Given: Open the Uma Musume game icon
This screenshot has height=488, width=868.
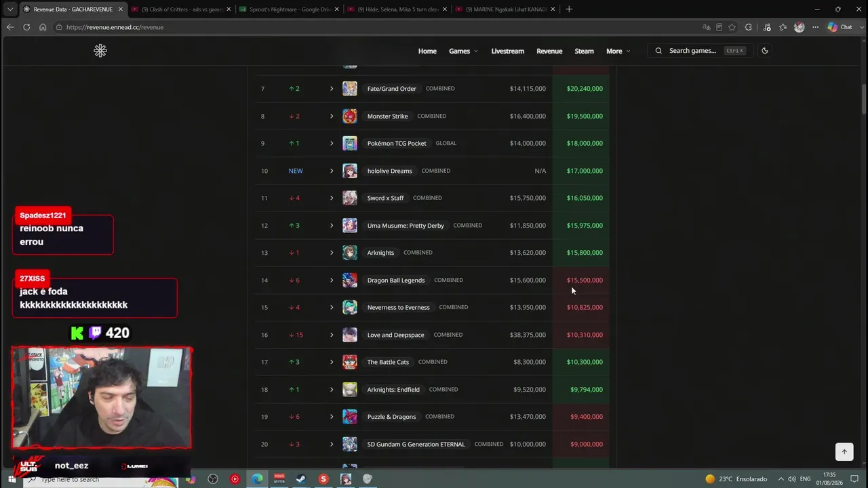Looking at the screenshot, I should pyautogui.click(x=350, y=226).
